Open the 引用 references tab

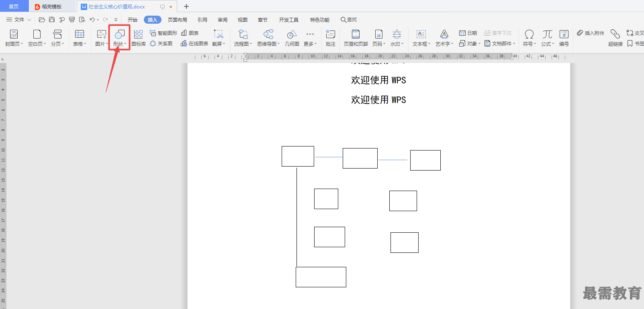[x=202, y=20]
